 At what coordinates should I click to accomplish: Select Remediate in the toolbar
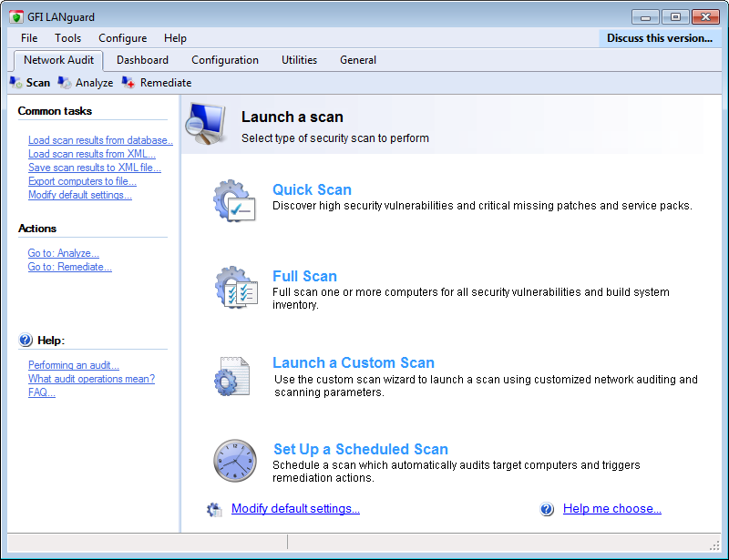coord(166,83)
